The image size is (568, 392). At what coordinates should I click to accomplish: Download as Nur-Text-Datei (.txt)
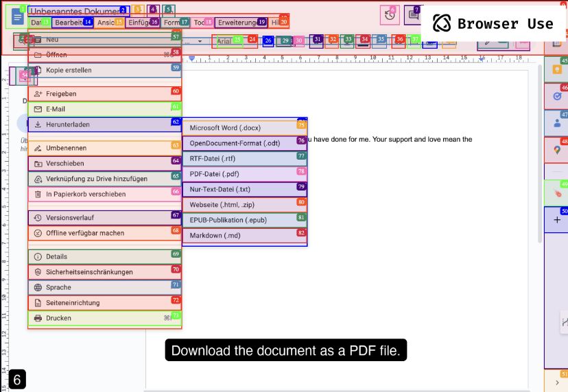pyautogui.click(x=244, y=189)
